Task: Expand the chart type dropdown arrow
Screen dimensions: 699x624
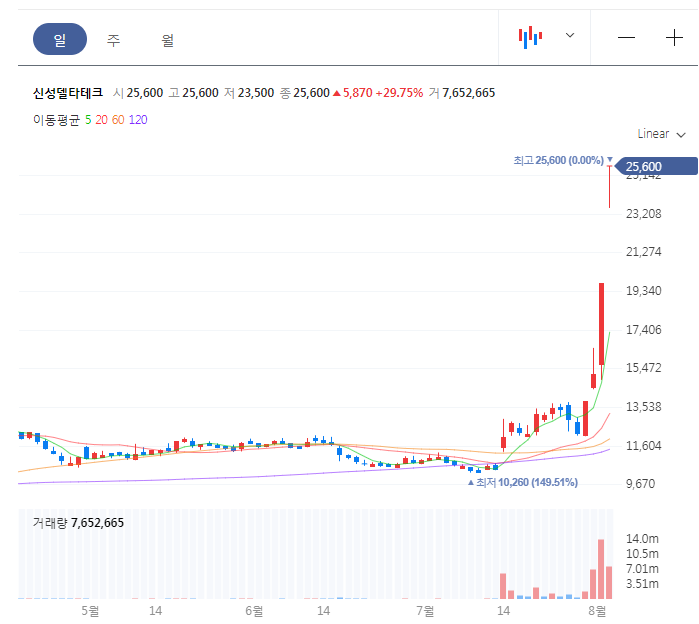Action: click(570, 35)
